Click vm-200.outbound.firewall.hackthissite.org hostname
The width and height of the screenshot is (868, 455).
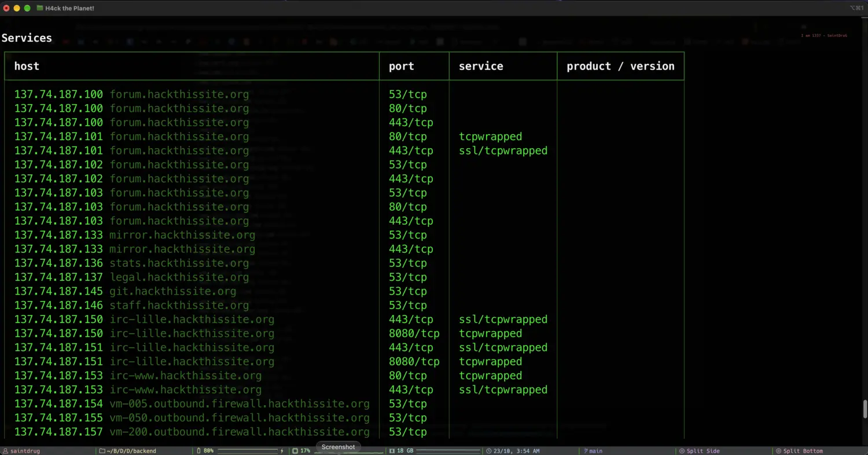click(x=240, y=432)
